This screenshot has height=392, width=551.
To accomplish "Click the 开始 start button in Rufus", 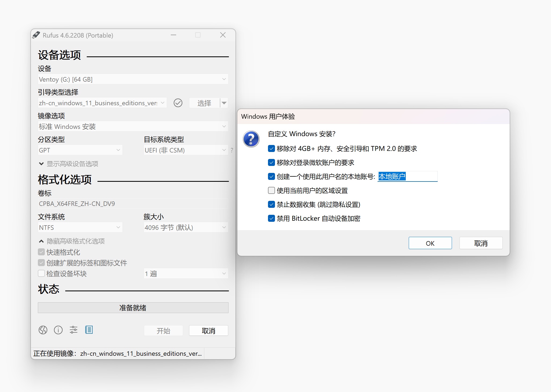I will point(164,331).
